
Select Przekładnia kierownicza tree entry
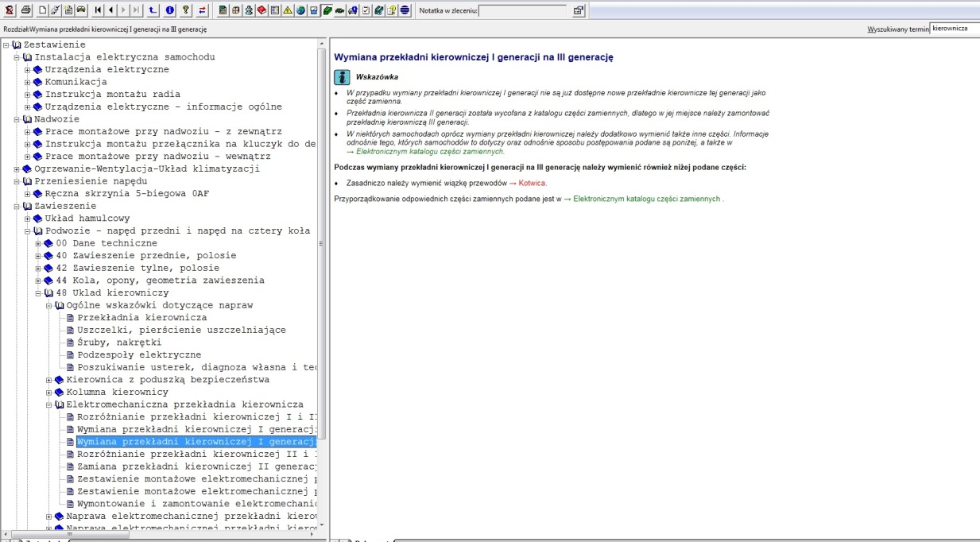coord(142,318)
